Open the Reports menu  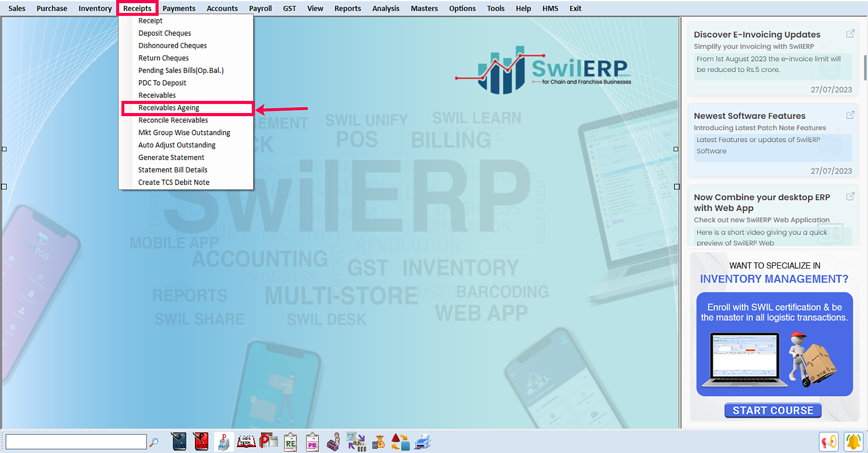click(x=348, y=8)
